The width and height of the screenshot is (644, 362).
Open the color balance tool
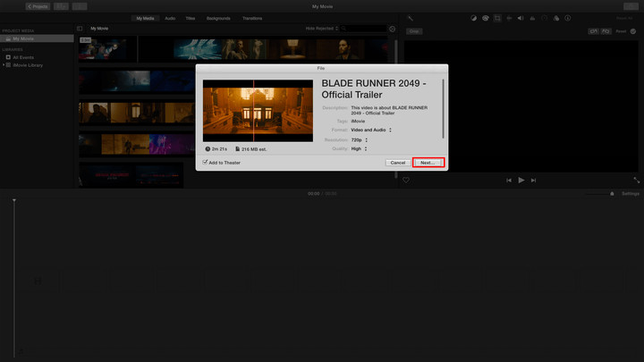click(474, 18)
